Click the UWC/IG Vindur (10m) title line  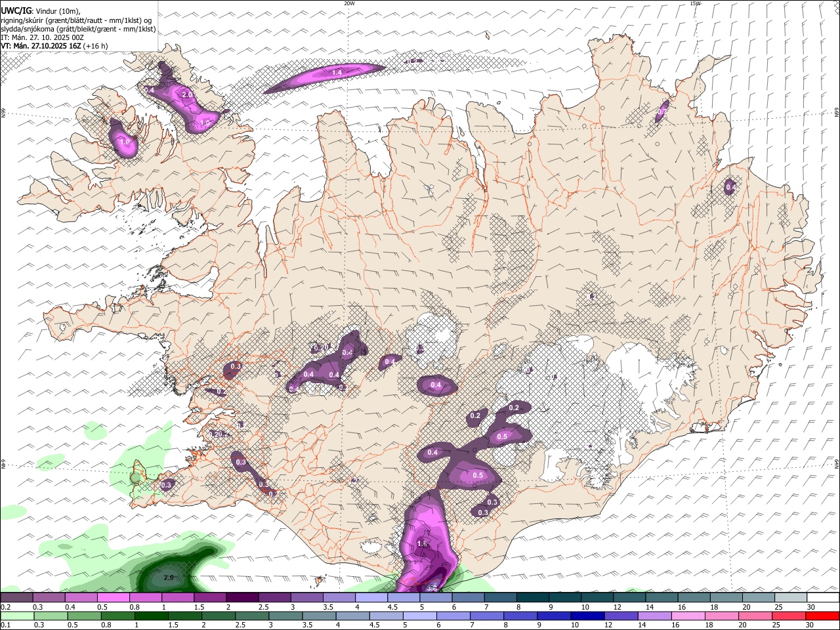pos(40,10)
